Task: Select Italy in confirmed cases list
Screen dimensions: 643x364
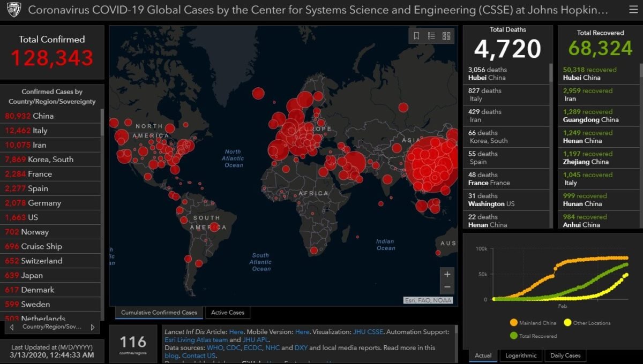Action: point(50,130)
